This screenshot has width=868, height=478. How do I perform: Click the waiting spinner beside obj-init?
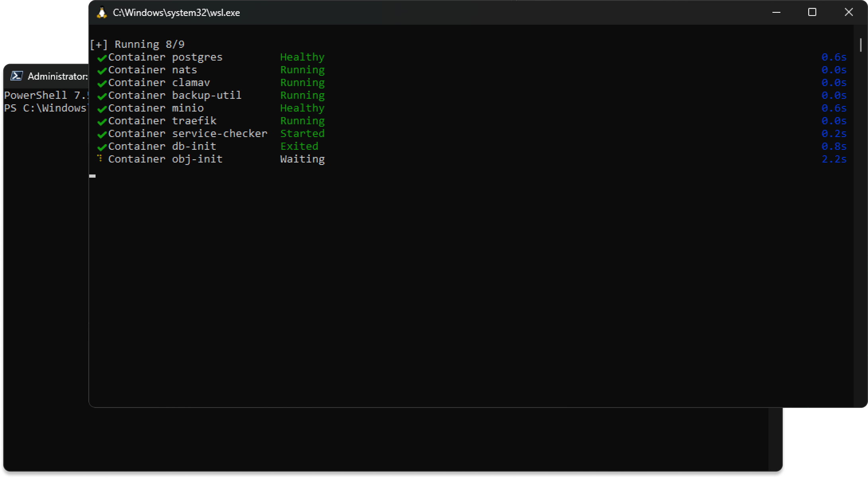click(x=100, y=159)
